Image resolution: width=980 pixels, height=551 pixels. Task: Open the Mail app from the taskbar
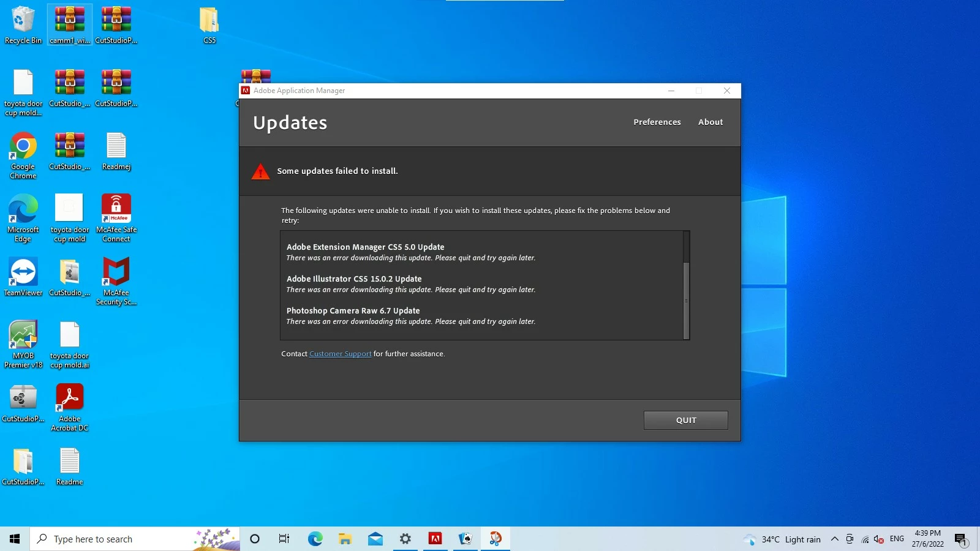coord(375,539)
